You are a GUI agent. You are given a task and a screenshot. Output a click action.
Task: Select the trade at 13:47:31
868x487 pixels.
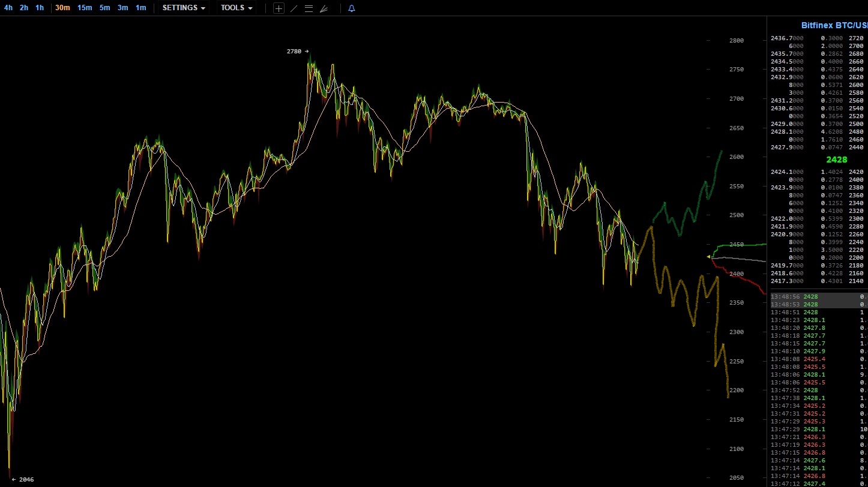click(x=819, y=414)
